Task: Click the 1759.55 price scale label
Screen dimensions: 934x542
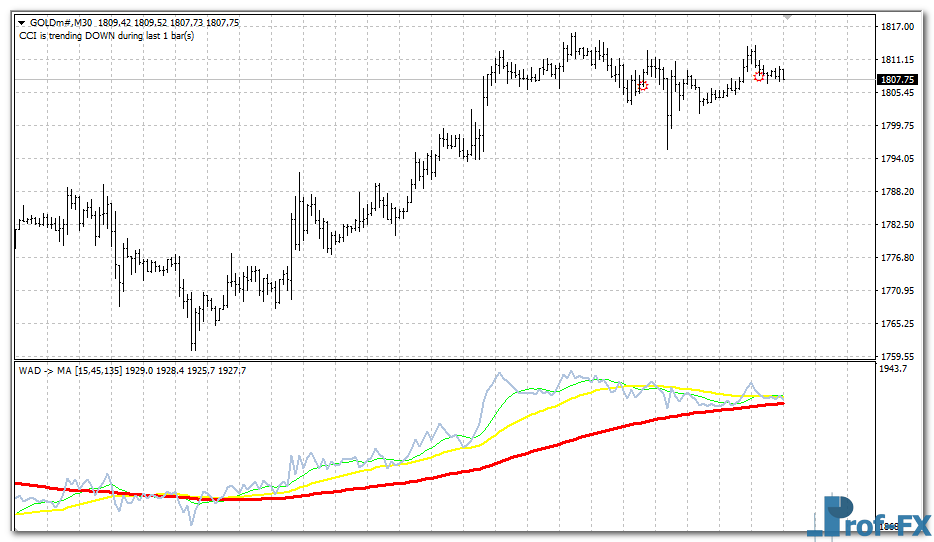Action: click(x=896, y=356)
